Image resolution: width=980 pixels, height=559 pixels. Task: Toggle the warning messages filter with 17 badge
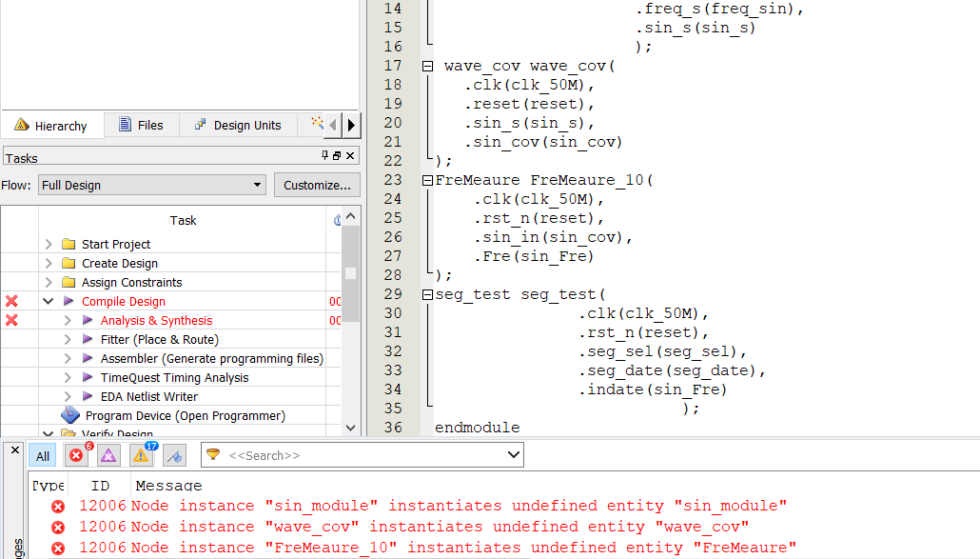pyautogui.click(x=142, y=455)
